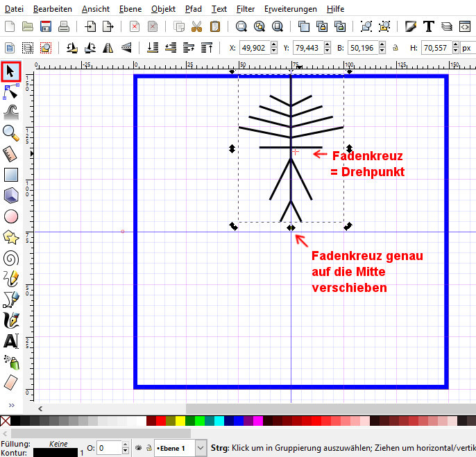Viewport: 476px width, 457px height.
Task: Select the Selector arrow tool
Action: [11, 71]
